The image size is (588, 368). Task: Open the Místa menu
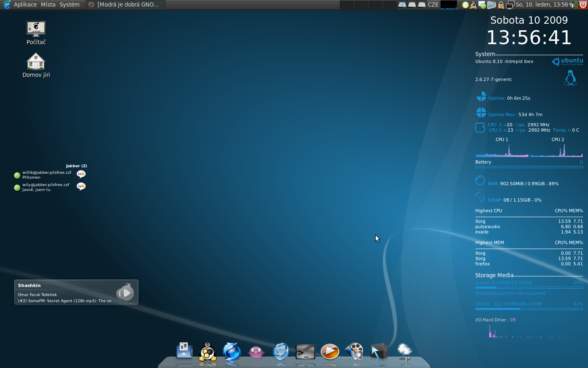click(x=48, y=4)
